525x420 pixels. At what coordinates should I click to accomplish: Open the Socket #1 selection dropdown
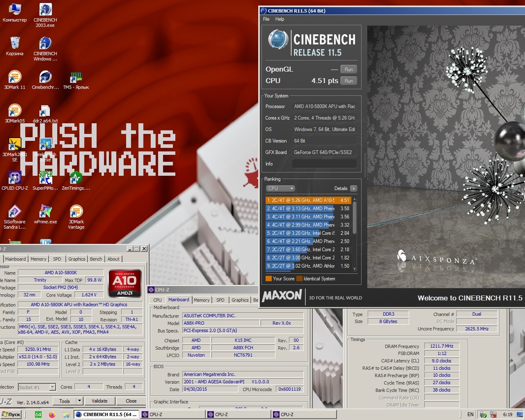[37, 387]
